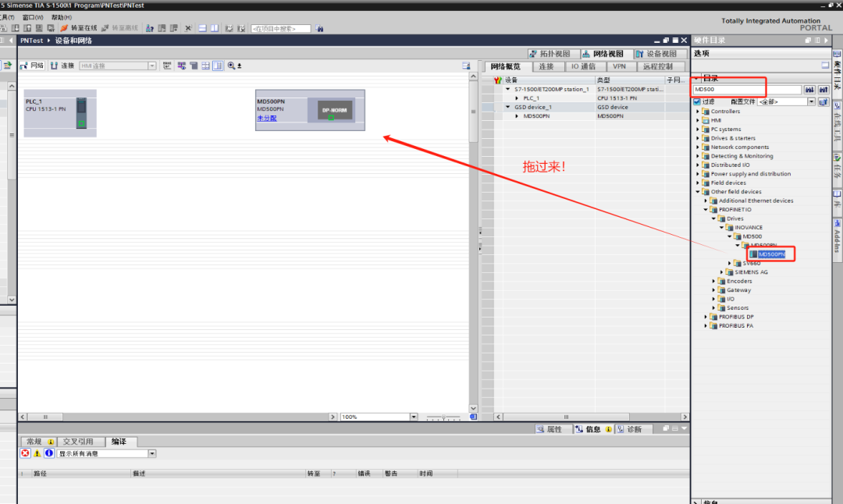This screenshot has height=504, width=843.
Task: Select the Gateway folder in catalog
Action: click(x=738, y=290)
